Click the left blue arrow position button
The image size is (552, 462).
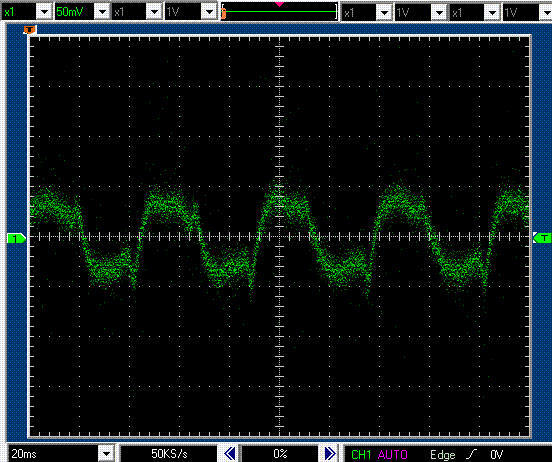(x=230, y=454)
